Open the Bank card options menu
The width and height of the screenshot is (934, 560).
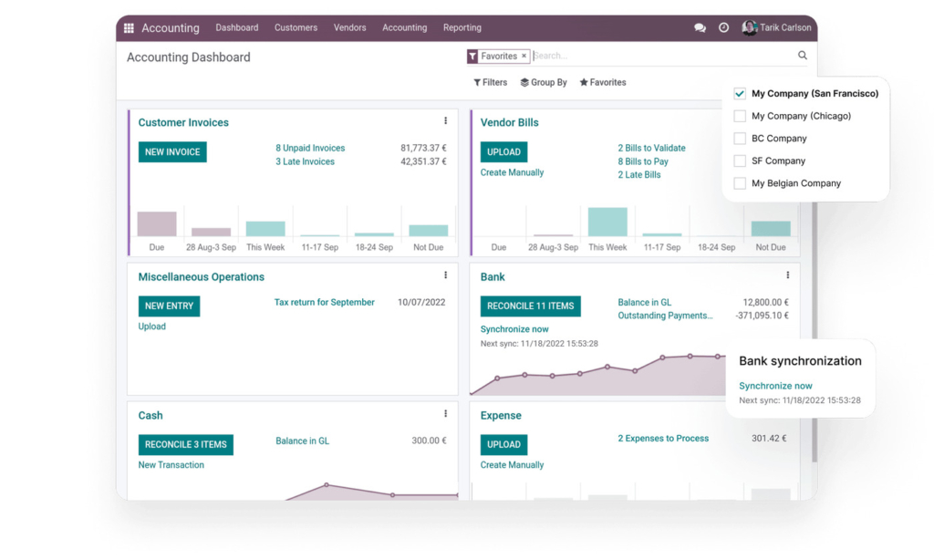coord(787,275)
